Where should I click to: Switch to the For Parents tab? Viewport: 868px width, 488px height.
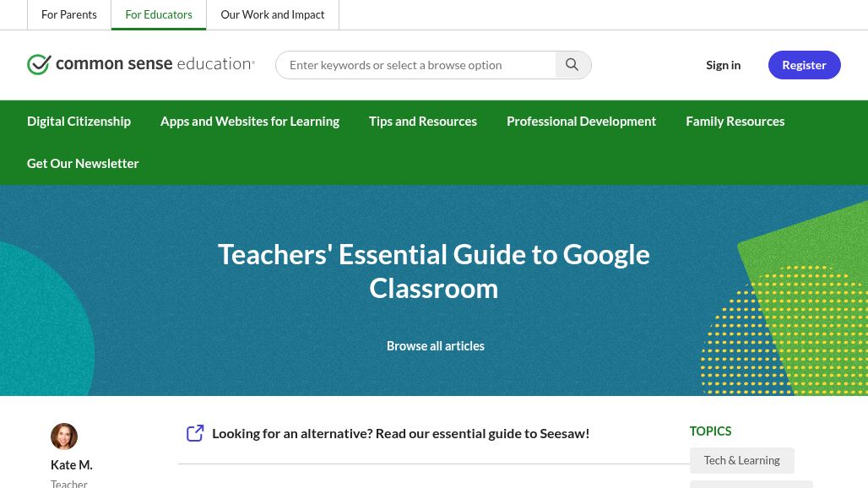(x=69, y=14)
